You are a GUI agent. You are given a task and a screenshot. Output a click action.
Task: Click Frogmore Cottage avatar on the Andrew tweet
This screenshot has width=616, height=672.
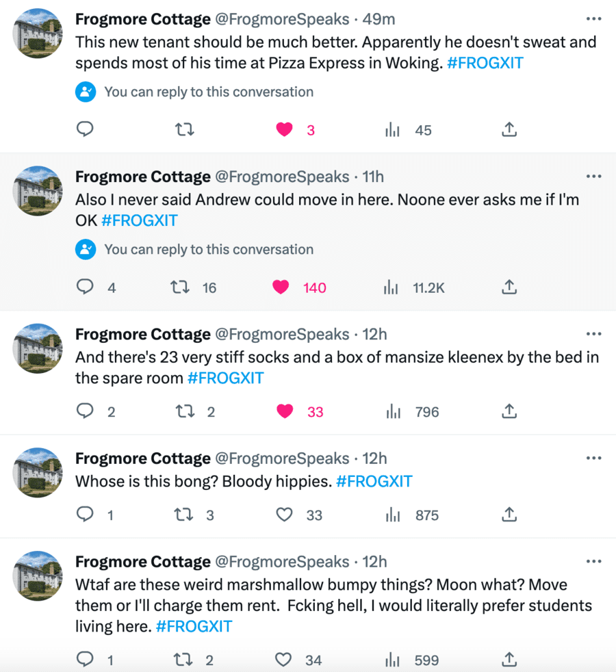tap(39, 191)
